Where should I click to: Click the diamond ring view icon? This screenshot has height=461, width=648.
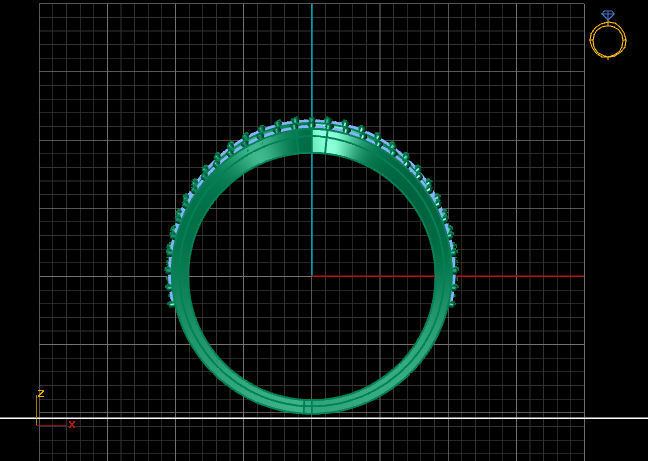pos(608,35)
